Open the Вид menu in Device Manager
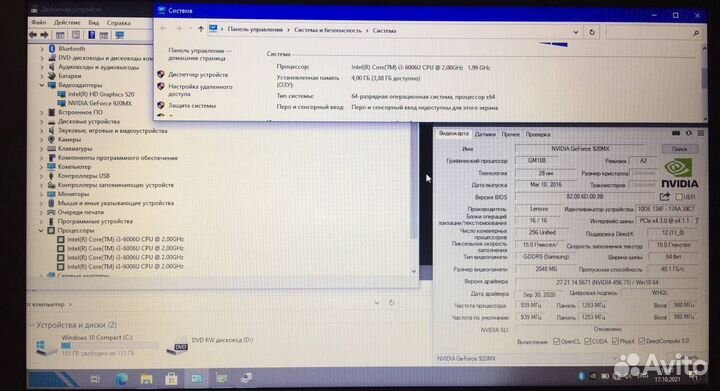720x391 pixels. (94, 22)
